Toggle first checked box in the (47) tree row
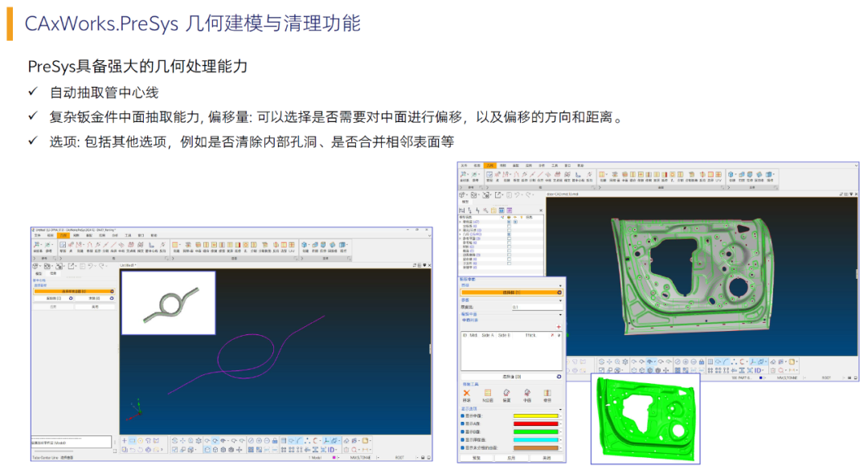The height and width of the screenshot is (466, 868). coord(509,222)
